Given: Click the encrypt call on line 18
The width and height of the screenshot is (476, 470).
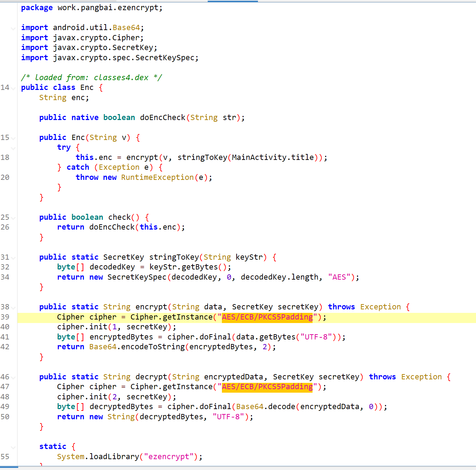Looking at the screenshot, I should (142, 157).
